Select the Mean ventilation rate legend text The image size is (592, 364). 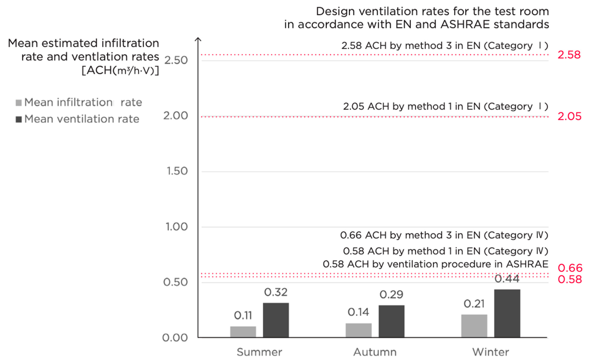pyautogui.click(x=82, y=119)
